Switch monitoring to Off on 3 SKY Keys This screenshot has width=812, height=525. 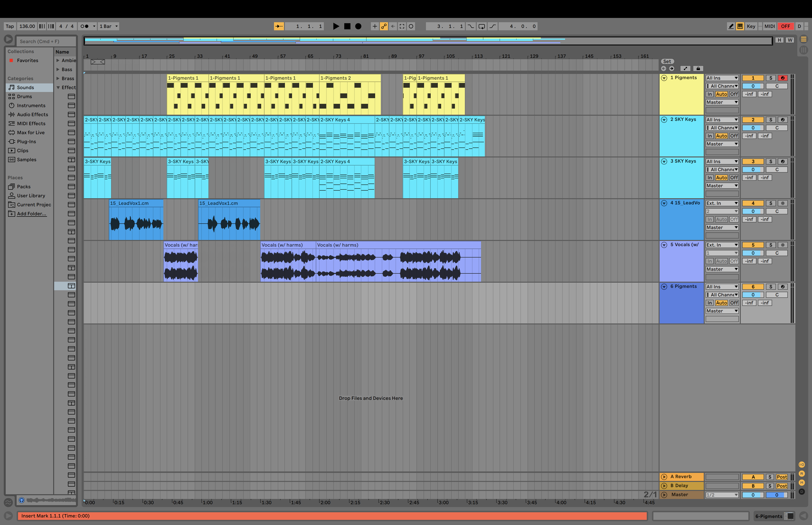pyautogui.click(x=733, y=177)
